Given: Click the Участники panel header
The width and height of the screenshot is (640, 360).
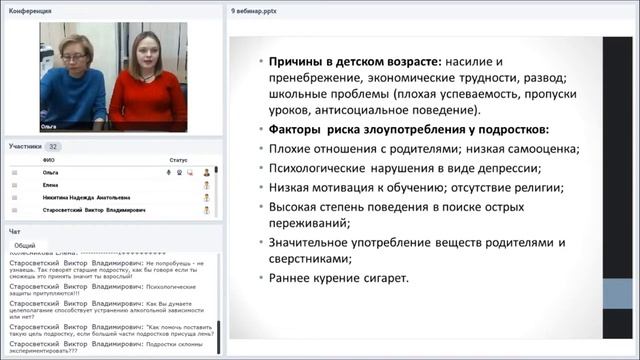Looking at the screenshot, I should click(25, 146).
